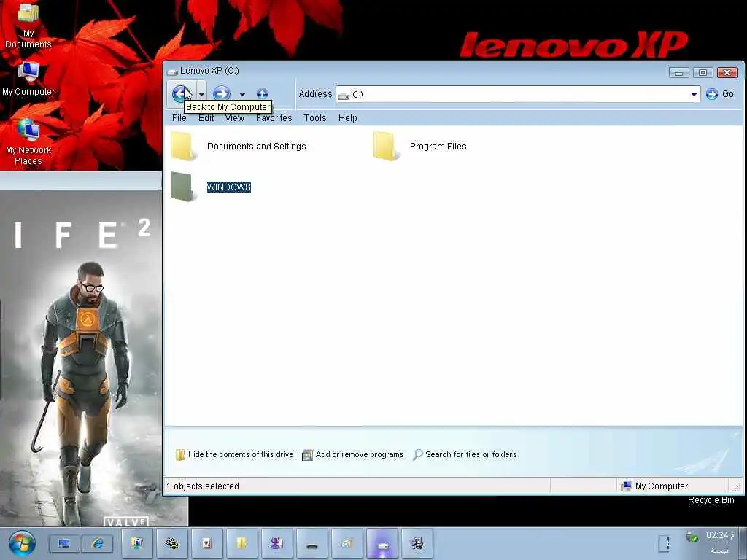This screenshot has width=747, height=560.
Task: Click the system tray green-check icon
Action: (x=692, y=537)
